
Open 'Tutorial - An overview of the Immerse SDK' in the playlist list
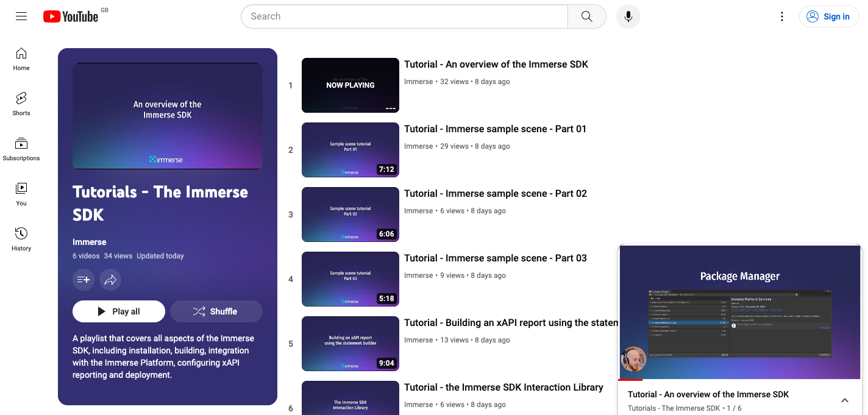pyautogui.click(x=496, y=65)
